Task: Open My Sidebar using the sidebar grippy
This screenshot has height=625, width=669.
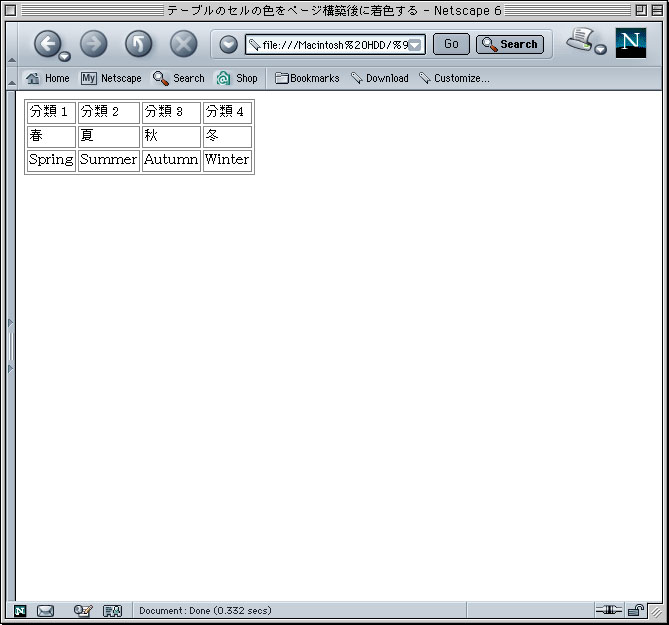Action: tap(11, 346)
